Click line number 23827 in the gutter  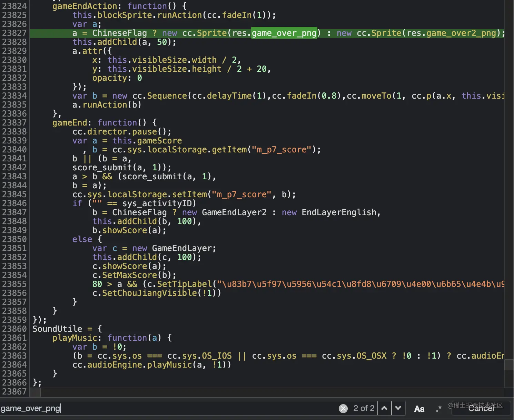click(14, 33)
